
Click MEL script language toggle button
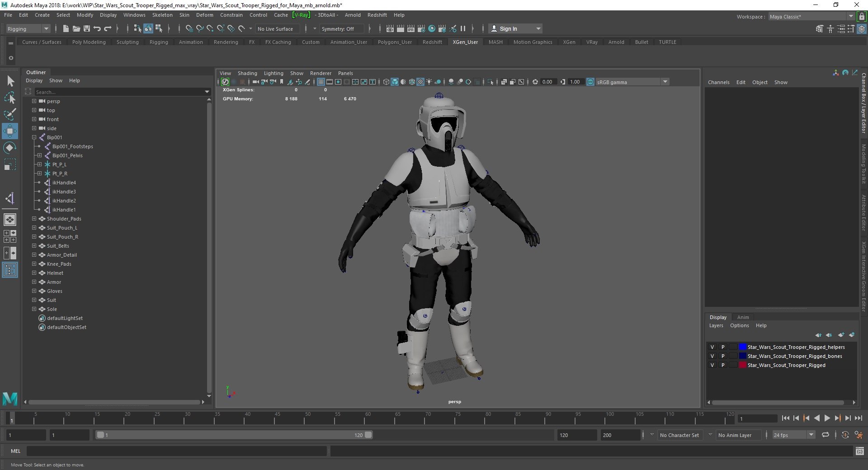(x=16, y=451)
